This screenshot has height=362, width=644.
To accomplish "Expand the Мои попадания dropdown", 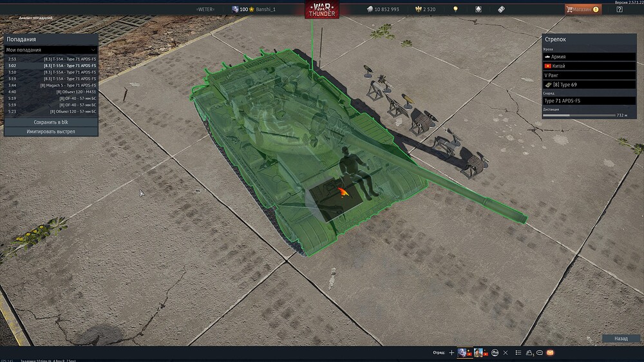I will click(51, 50).
